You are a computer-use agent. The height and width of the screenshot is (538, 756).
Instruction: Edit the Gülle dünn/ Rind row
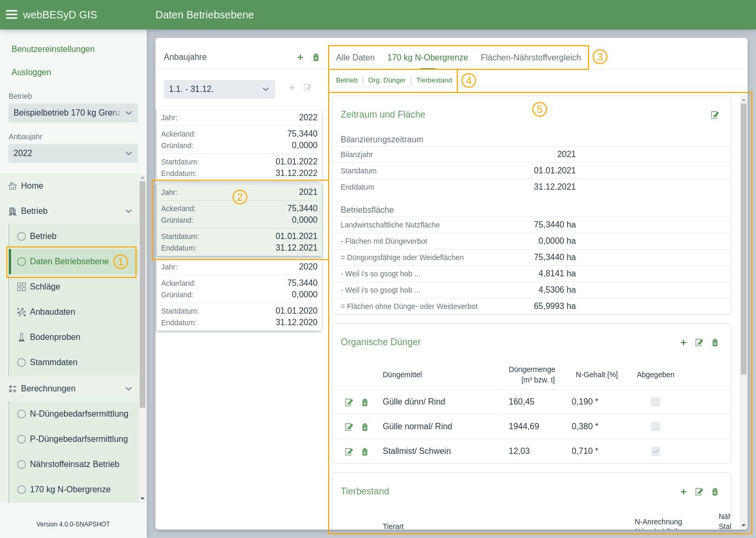coord(349,402)
